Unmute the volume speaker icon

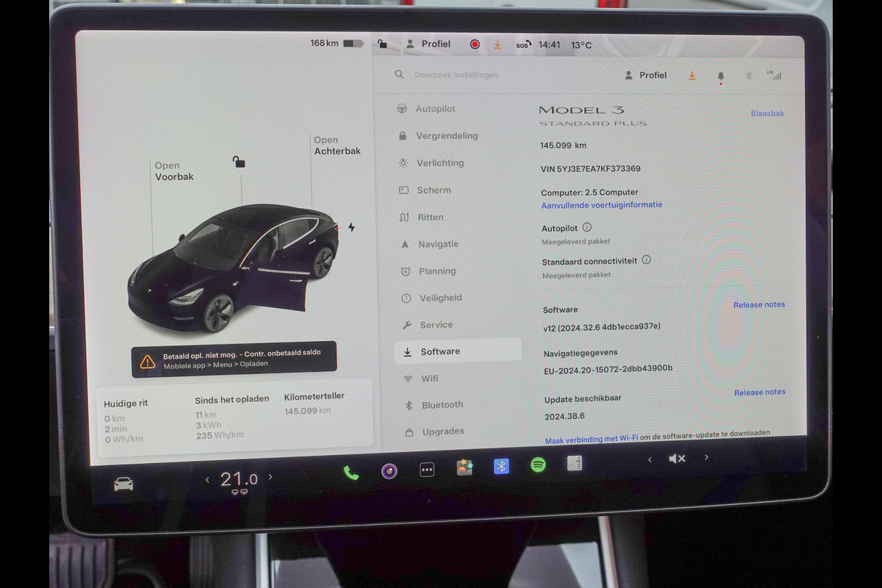[677, 459]
